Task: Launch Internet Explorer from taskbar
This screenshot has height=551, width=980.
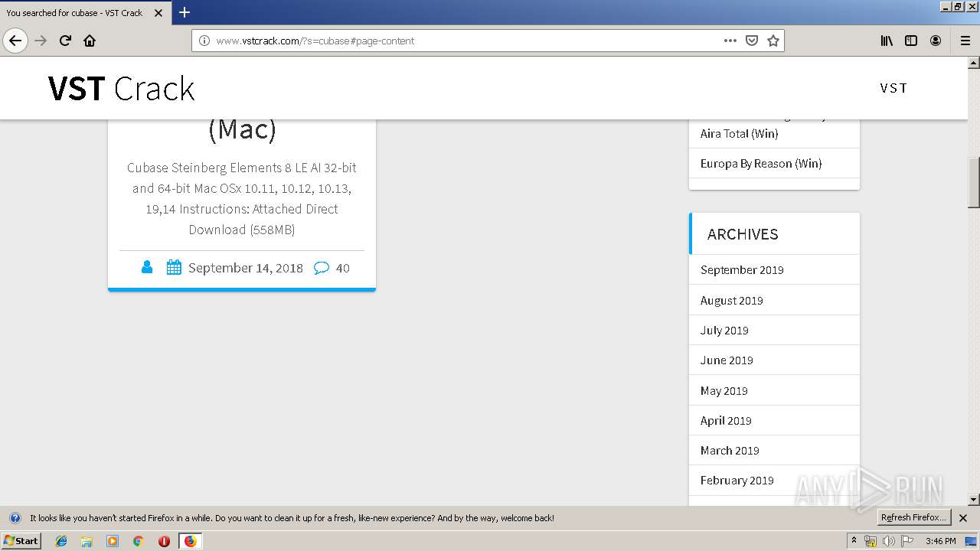Action: [61, 541]
